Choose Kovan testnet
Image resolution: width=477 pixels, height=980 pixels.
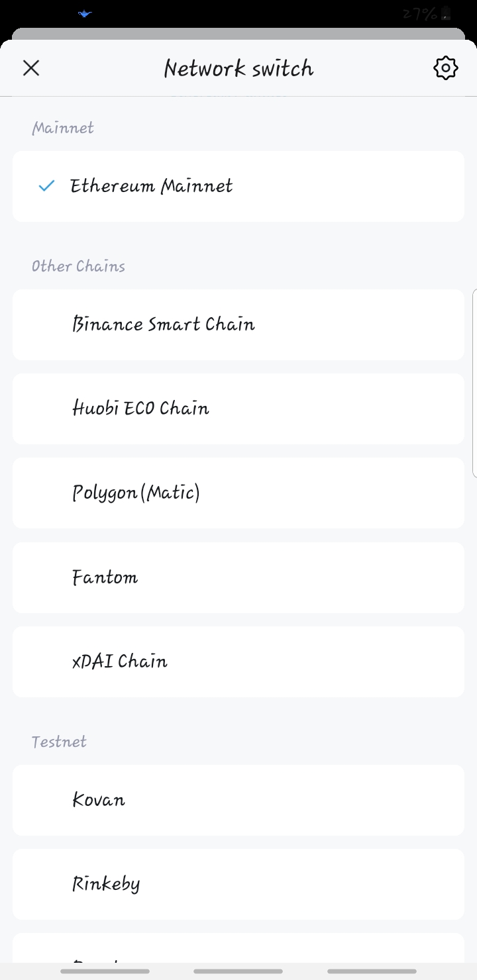(x=238, y=800)
